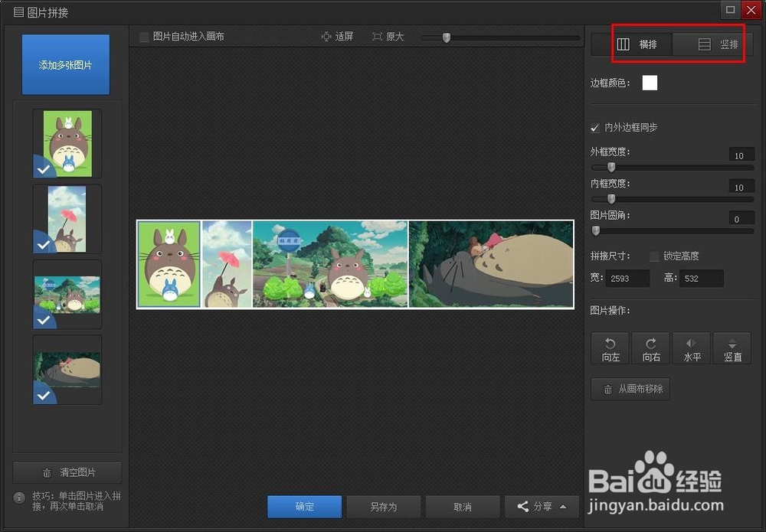The height and width of the screenshot is (532, 766).
Task: Click the 适屏 fit screen option
Action: coord(337,37)
